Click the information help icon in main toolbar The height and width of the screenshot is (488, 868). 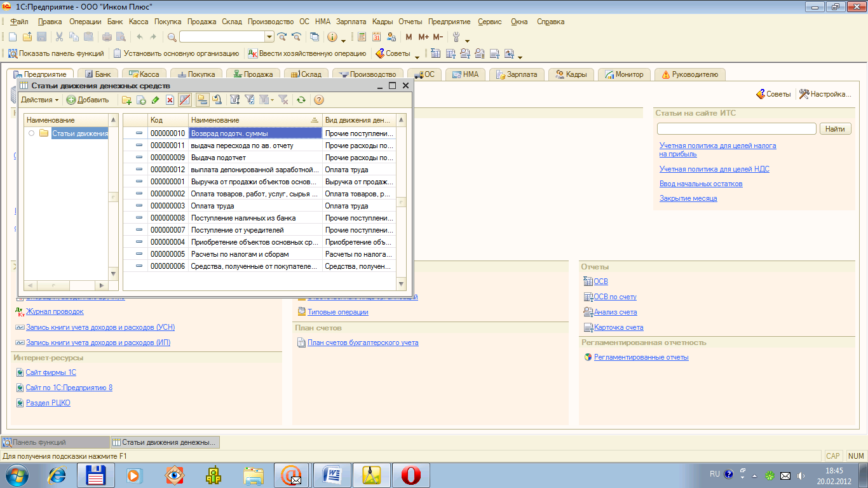[332, 37]
